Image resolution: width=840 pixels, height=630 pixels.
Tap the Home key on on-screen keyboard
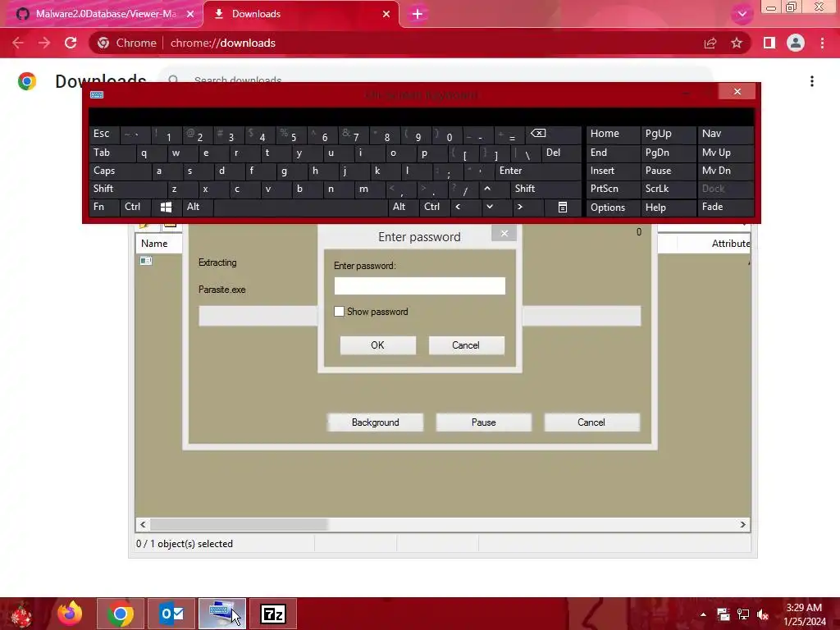613,134
